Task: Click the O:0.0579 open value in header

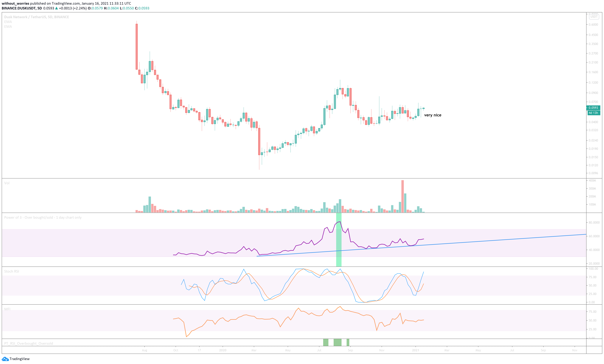Action: (x=95, y=8)
